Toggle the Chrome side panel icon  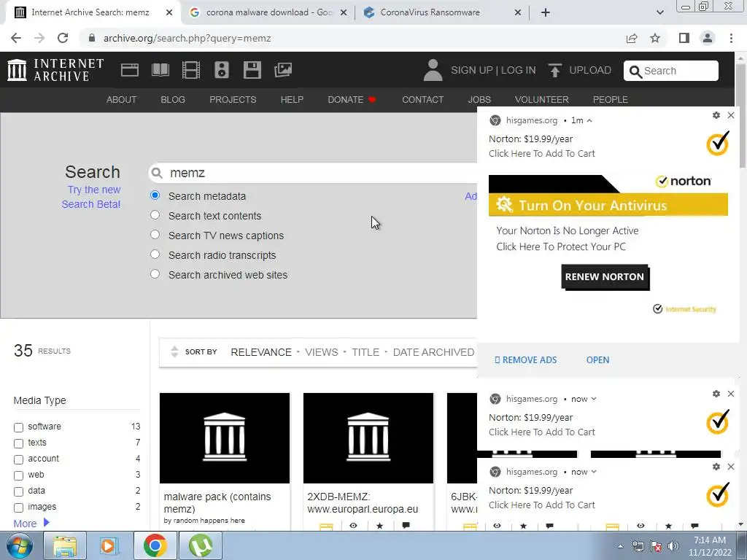684,38
